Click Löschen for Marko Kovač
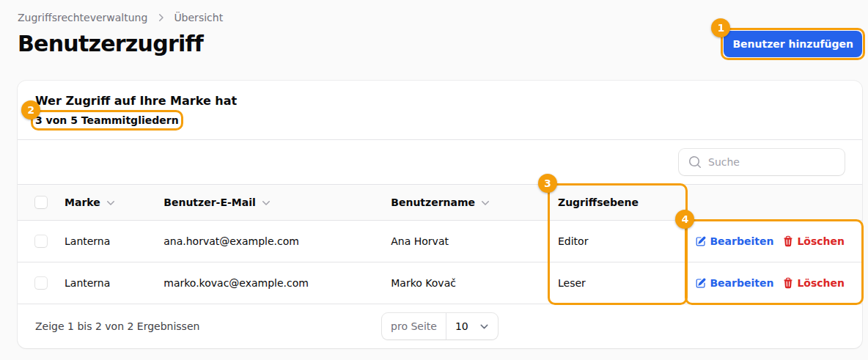Screen dimensions: 868x360 click(814, 283)
